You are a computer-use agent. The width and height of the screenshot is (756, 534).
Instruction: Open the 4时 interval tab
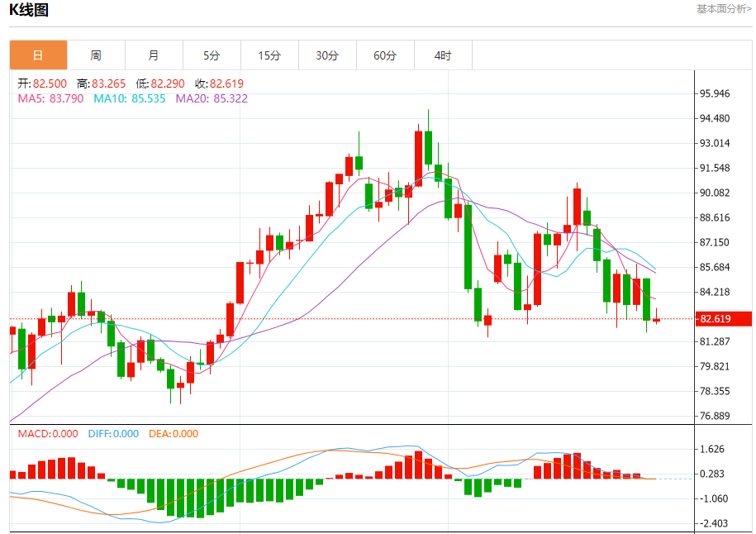[443, 55]
